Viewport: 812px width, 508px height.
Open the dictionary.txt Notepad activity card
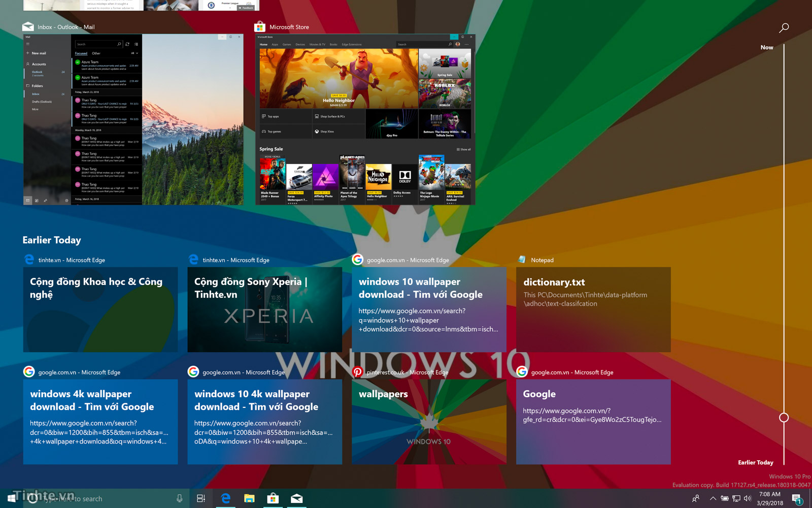pyautogui.click(x=593, y=310)
